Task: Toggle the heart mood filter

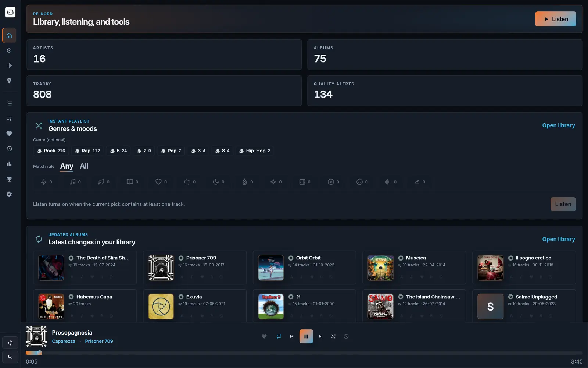Action: click(161, 182)
